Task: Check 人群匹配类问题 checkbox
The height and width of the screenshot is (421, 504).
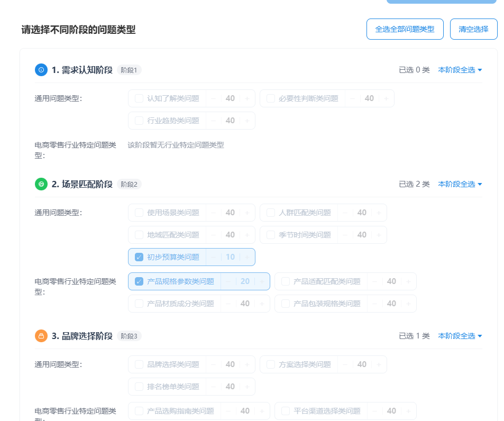Action: (x=271, y=213)
